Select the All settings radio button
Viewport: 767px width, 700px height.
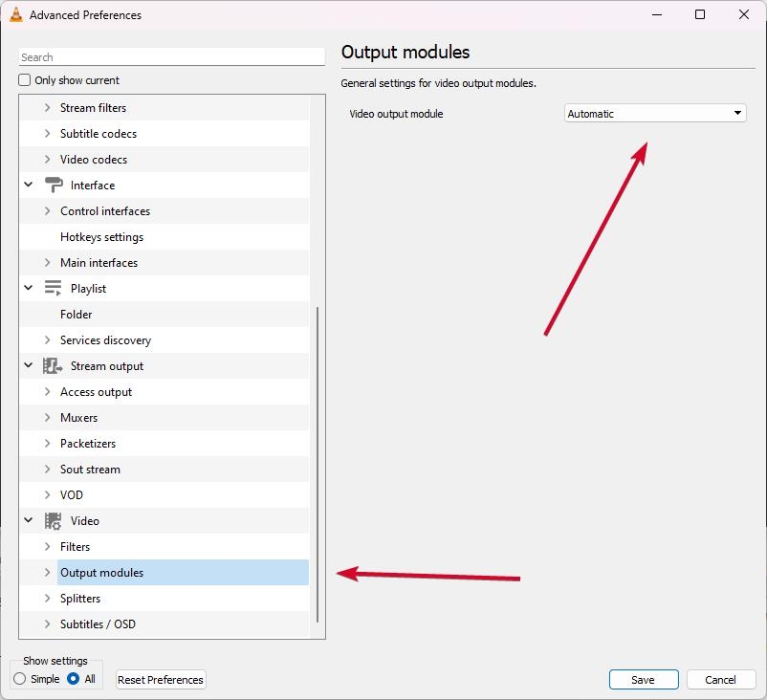click(x=74, y=678)
